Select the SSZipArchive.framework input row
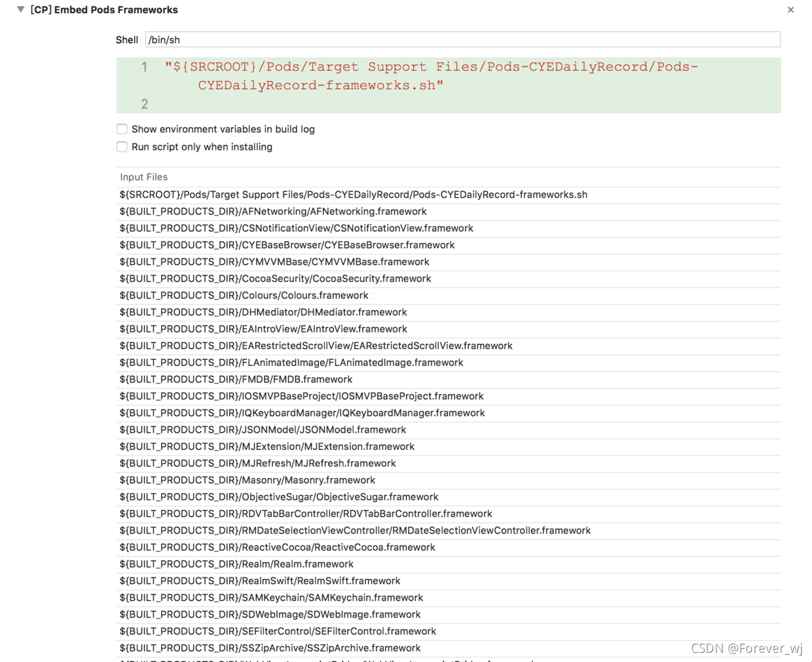Viewport: 812px width, 662px height. pos(449,648)
